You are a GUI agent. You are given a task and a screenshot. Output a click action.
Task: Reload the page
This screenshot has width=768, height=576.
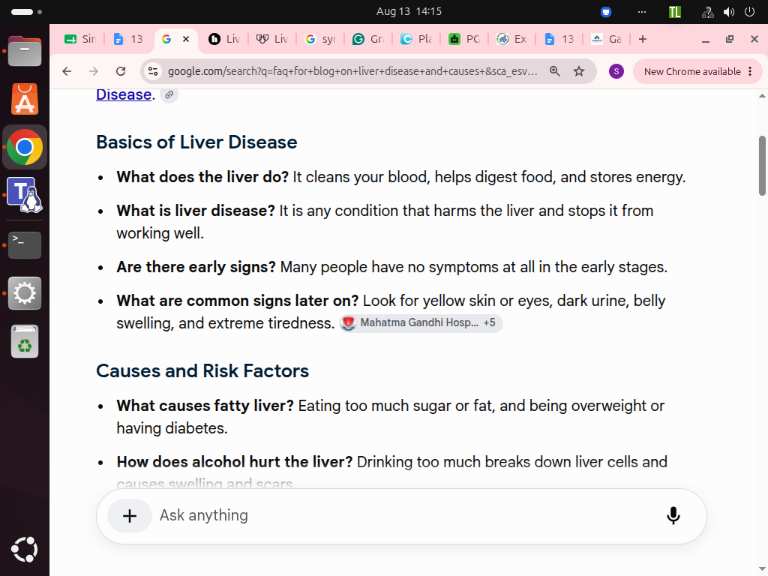120,72
